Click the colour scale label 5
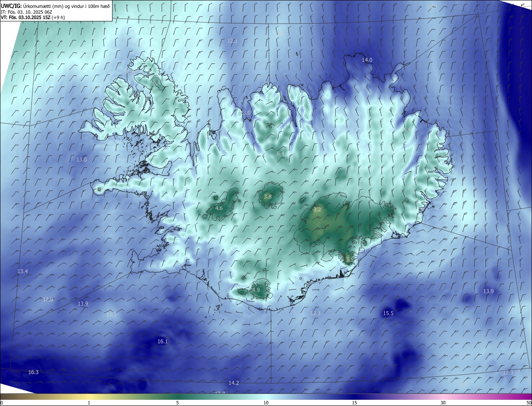The width and height of the screenshot is (532, 406). click(177, 403)
